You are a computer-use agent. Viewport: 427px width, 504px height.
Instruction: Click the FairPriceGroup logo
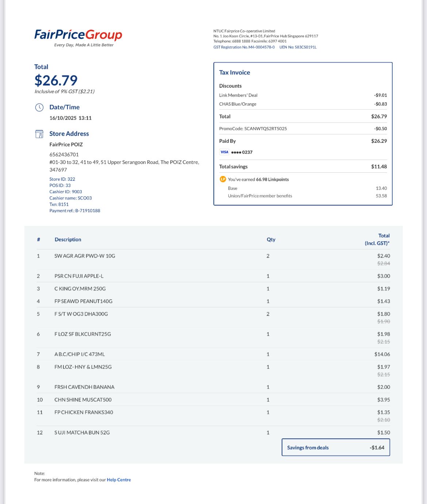pos(78,38)
